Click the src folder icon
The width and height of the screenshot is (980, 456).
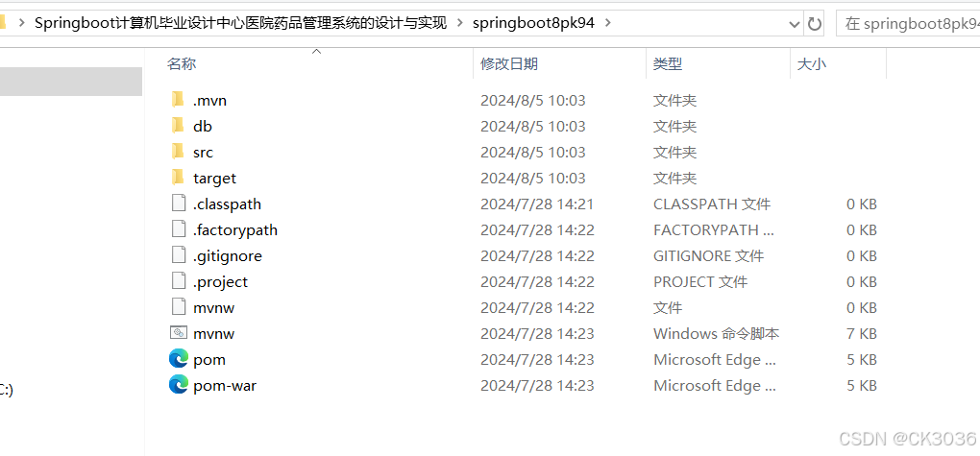tap(178, 152)
